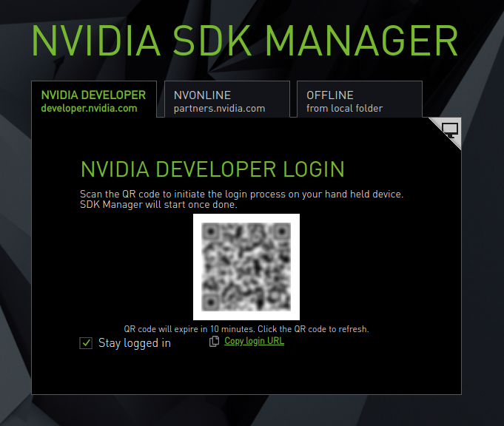The width and height of the screenshot is (504, 426).
Task: Click 'from local folder' under OFFLINE
Action: pos(345,109)
